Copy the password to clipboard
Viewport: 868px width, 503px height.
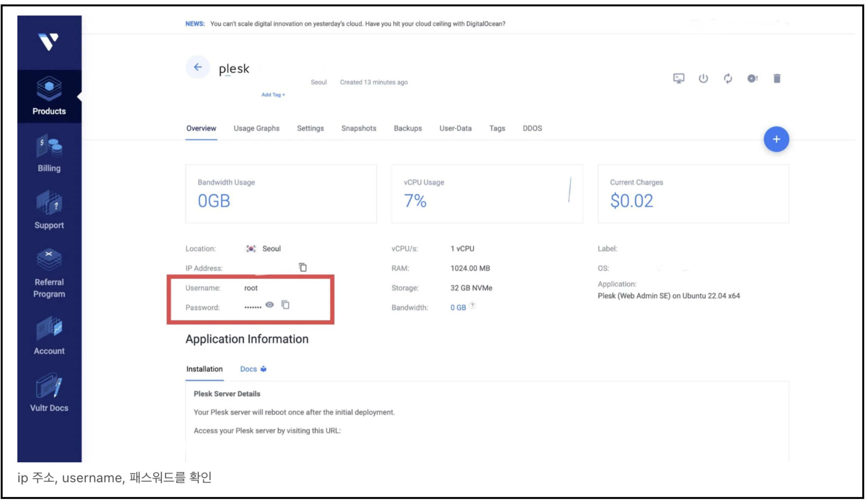click(x=285, y=305)
